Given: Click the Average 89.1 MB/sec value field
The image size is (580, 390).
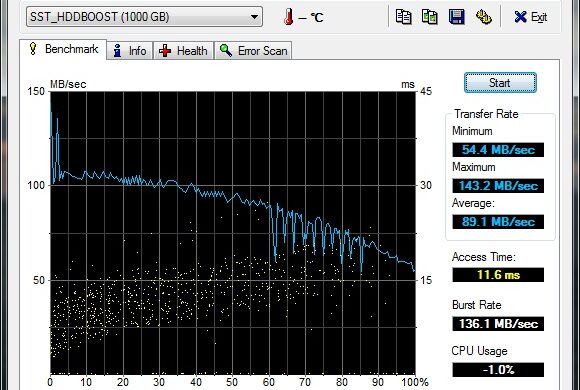Looking at the screenshot, I should point(498,222).
